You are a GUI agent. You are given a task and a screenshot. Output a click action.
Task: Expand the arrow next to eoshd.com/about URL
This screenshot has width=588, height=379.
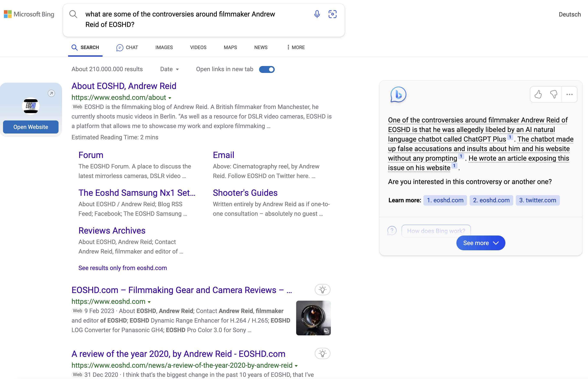pyautogui.click(x=170, y=98)
